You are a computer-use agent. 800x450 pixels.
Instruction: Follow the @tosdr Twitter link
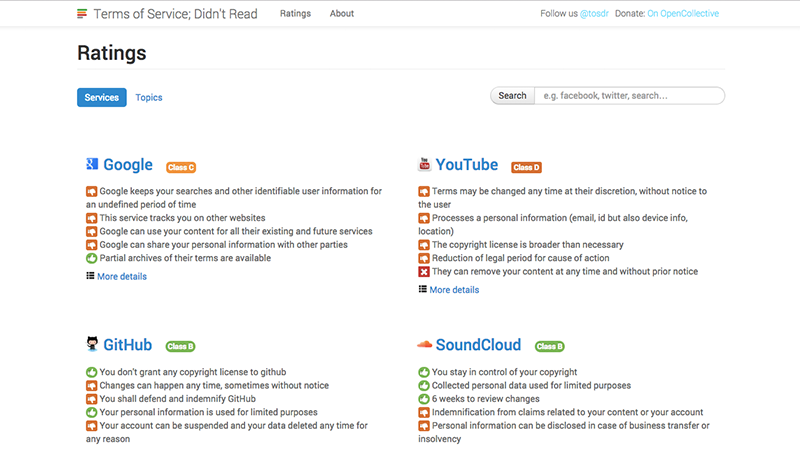(x=596, y=14)
